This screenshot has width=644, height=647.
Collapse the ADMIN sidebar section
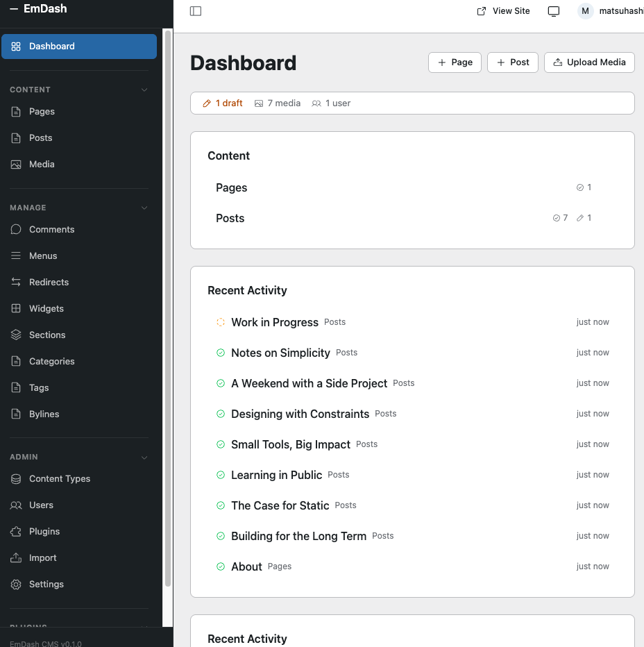144,457
